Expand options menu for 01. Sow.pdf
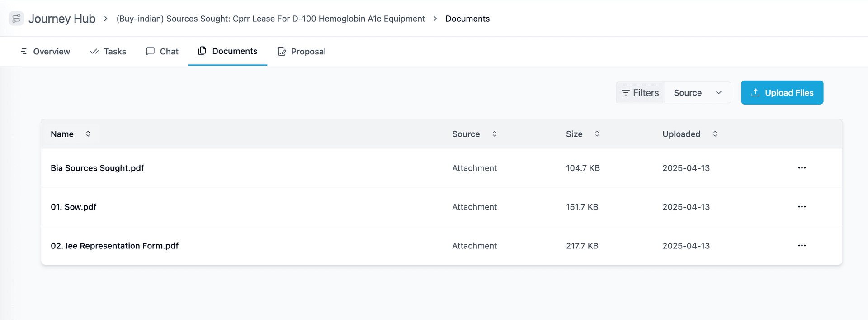868x320 pixels. pyautogui.click(x=802, y=207)
